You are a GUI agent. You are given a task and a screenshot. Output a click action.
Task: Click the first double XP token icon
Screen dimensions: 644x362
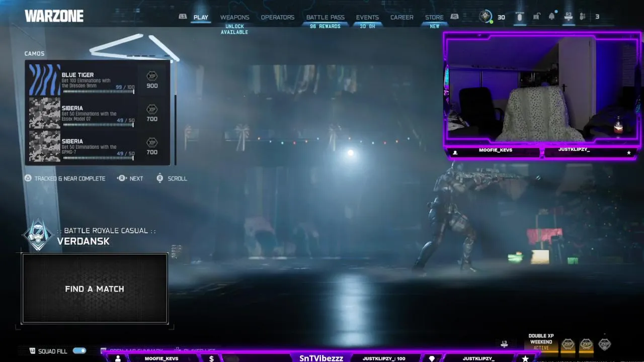coord(568,344)
